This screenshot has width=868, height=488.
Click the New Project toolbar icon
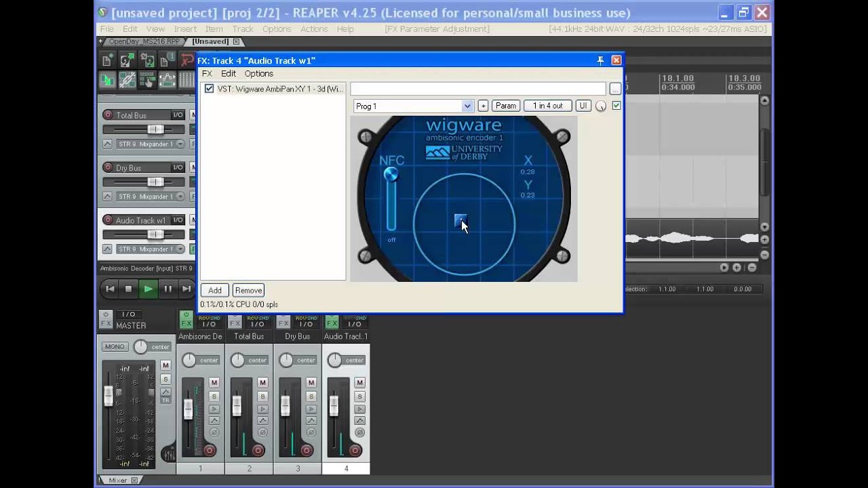(106, 60)
